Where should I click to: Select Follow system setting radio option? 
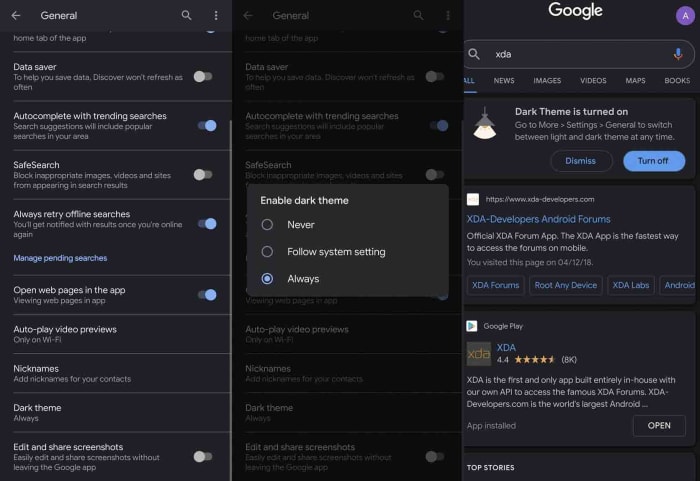267,252
